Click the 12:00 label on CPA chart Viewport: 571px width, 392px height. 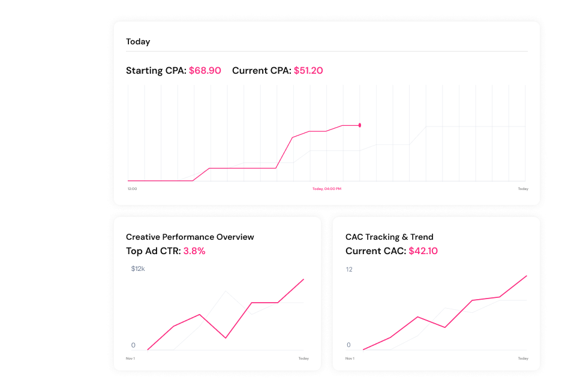click(132, 189)
